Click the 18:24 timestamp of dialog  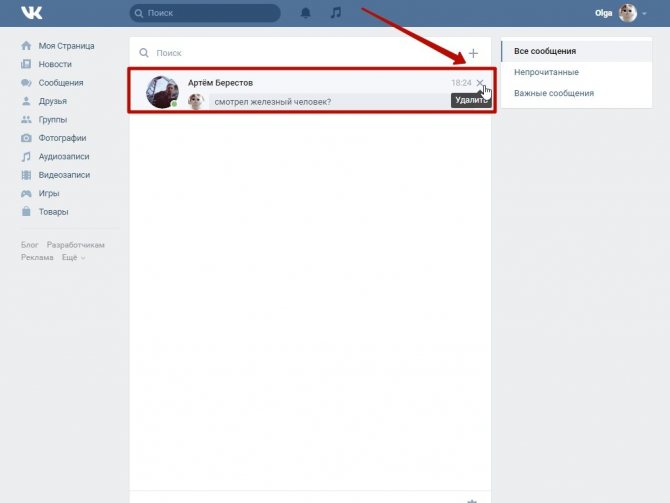coord(461,83)
